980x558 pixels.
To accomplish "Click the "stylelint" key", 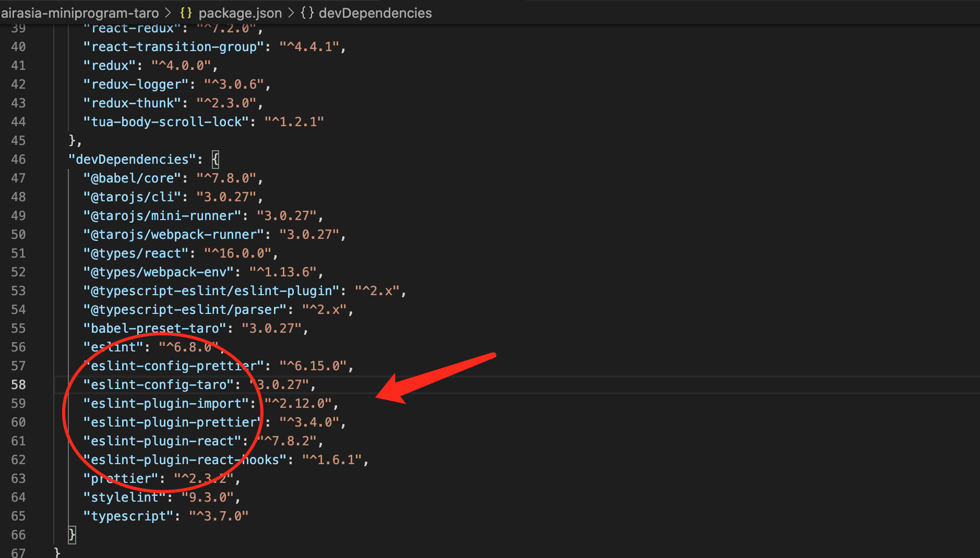I will 125,498.
